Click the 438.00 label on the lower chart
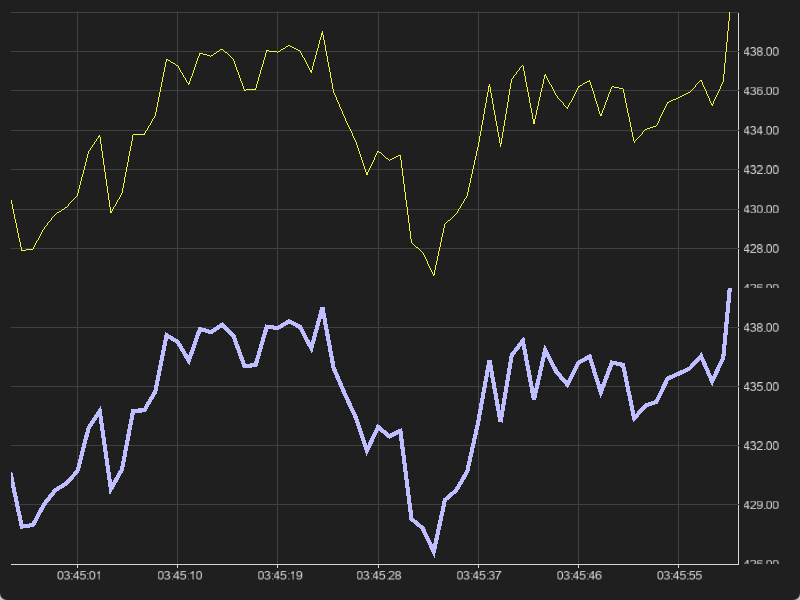 tap(760, 328)
